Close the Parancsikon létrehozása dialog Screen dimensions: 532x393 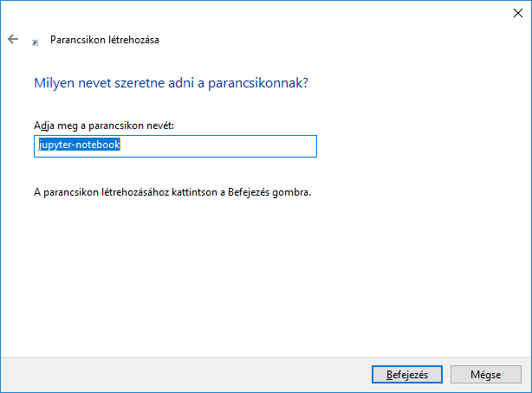(516, 12)
